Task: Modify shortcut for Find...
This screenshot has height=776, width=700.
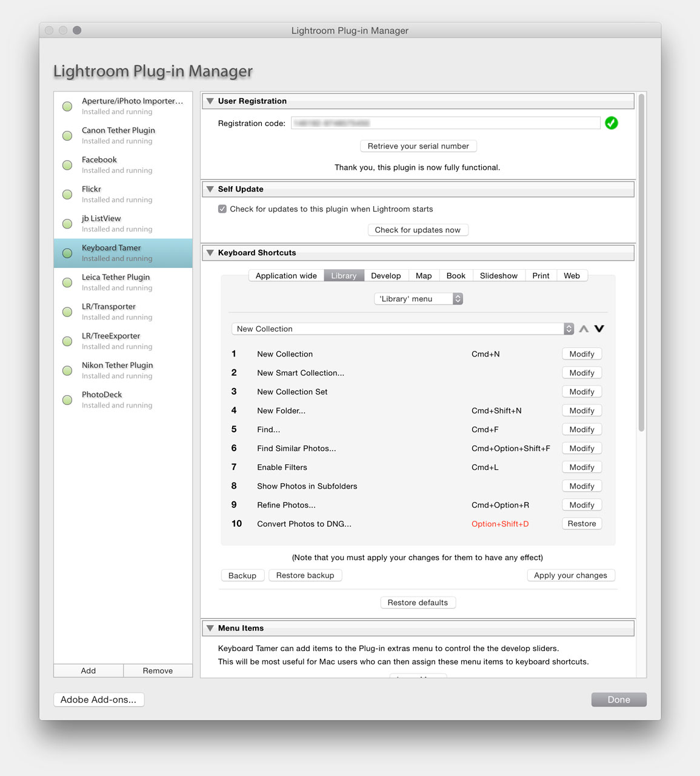Action: pyautogui.click(x=582, y=429)
